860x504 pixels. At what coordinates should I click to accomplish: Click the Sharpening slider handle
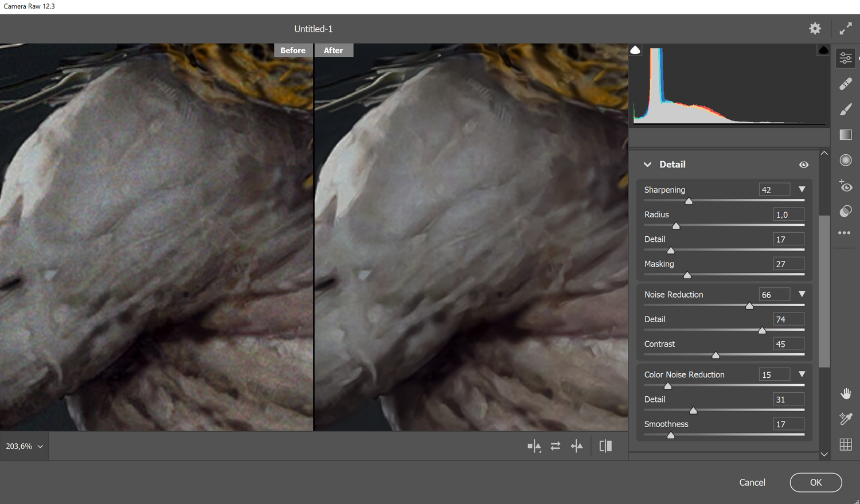(689, 201)
